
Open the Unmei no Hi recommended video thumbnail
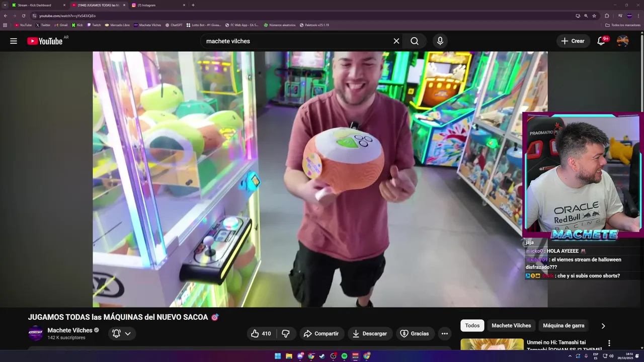click(492, 344)
